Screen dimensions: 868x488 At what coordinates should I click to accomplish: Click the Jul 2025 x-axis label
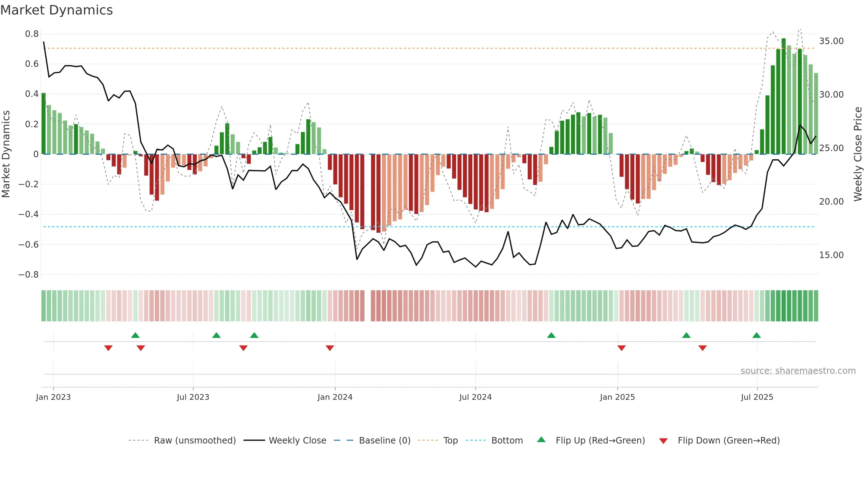(757, 397)
